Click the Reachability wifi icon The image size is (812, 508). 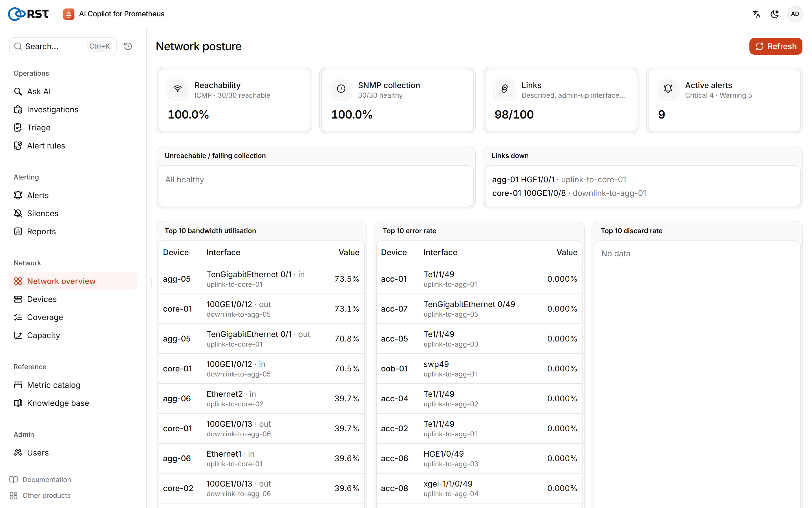coord(178,89)
